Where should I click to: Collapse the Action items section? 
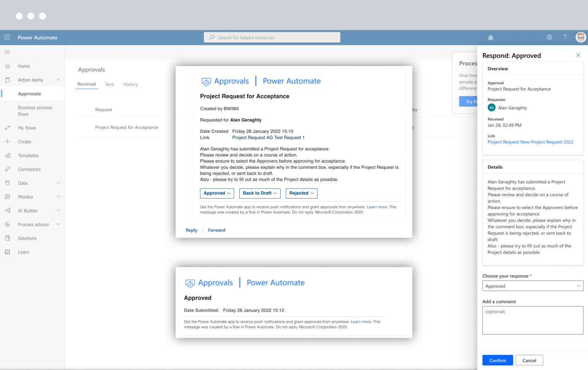59,80
